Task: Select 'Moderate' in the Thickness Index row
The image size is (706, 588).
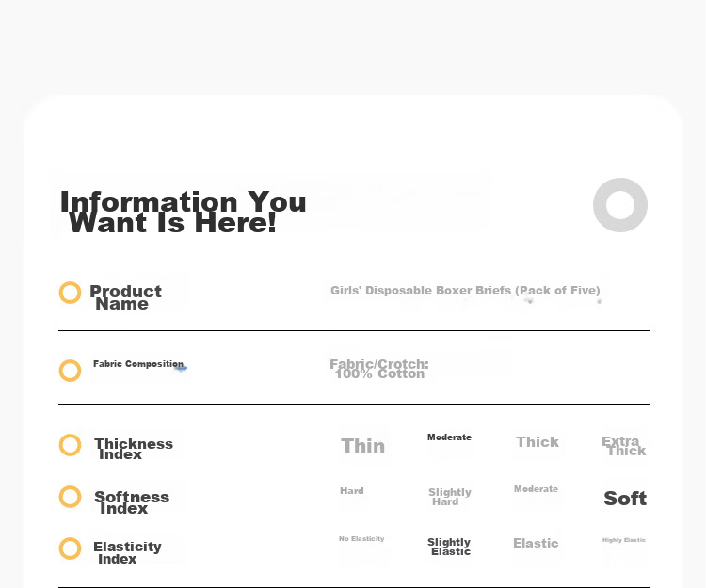Action: click(x=449, y=437)
